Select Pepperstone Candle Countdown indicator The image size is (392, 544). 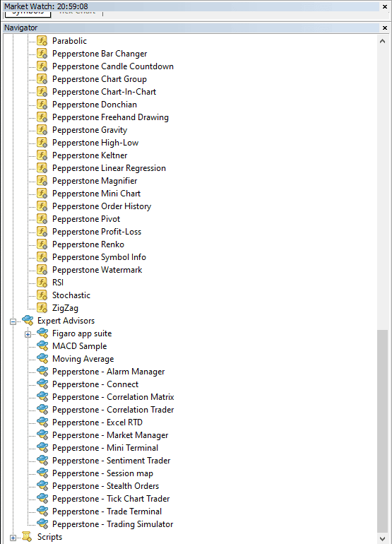click(113, 66)
